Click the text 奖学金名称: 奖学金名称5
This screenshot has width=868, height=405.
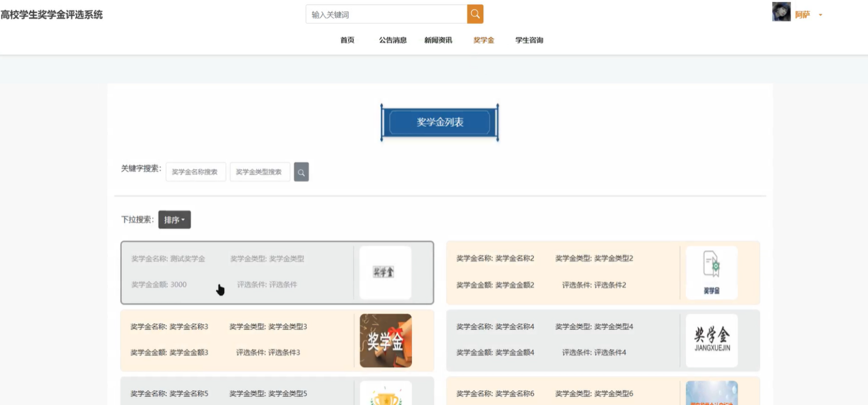tap(169, 394)
